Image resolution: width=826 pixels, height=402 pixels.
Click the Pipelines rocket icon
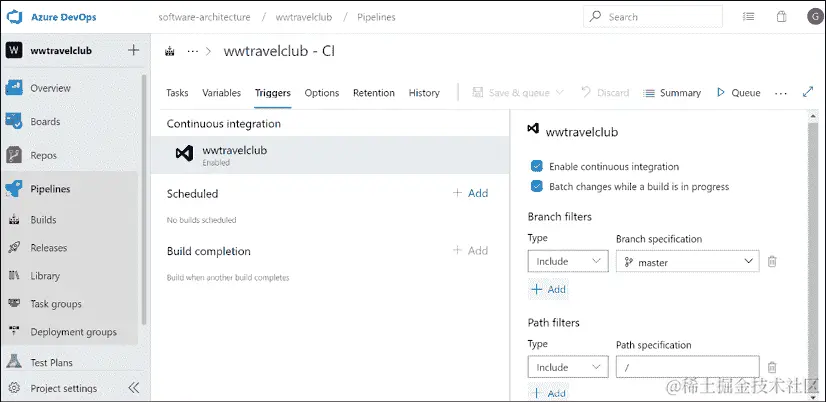click(x=14, y=189)
